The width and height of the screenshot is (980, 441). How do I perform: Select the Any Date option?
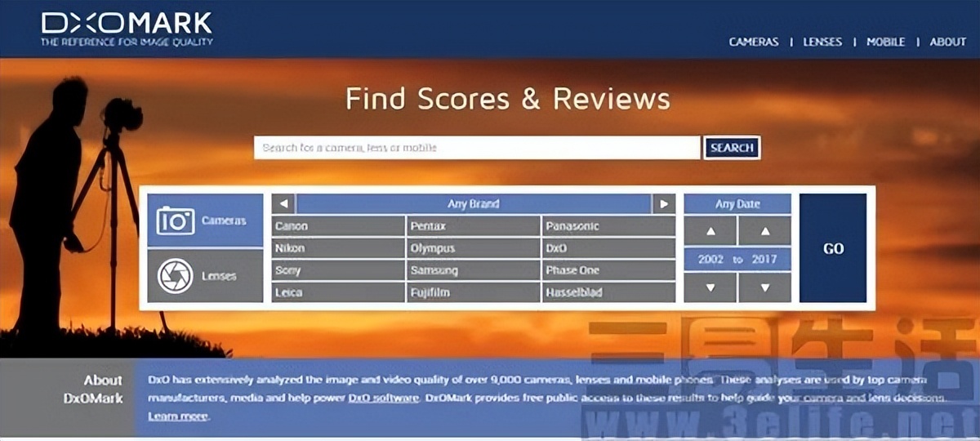point(737,204)
